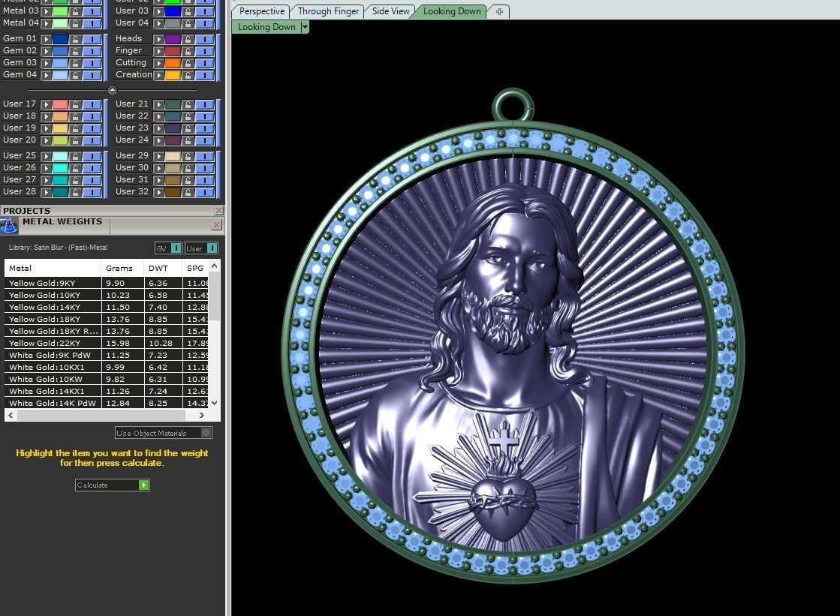Toggle visibility of Gem 04 layer
Image resolution: width=840 pixels, height=616 pixels.
[x=92, y=75]
